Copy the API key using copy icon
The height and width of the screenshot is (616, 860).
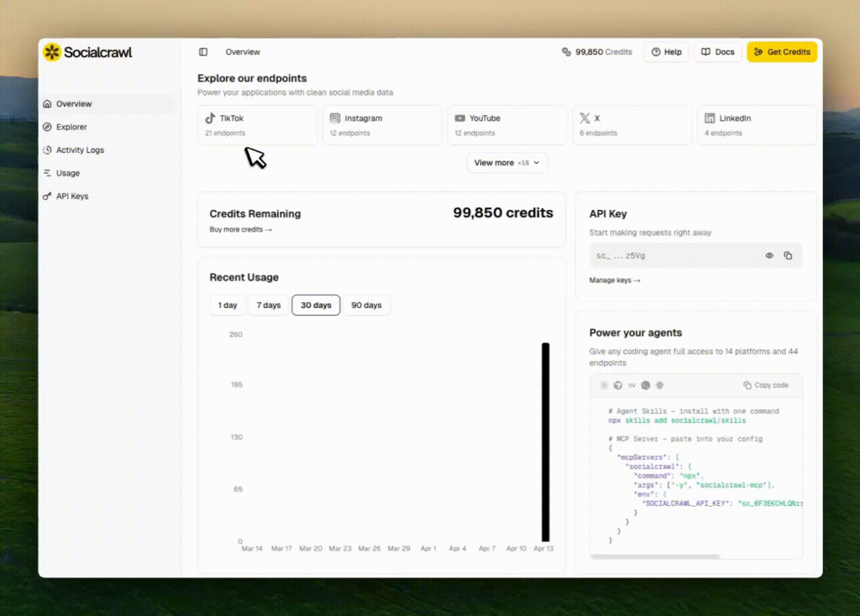click(788, 256)
